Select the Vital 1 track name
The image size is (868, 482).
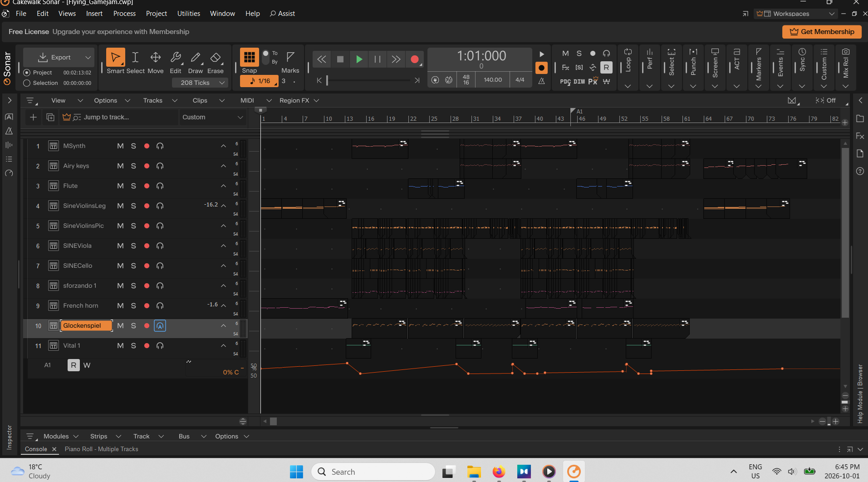pyautogui.click(x=72, y=345)
